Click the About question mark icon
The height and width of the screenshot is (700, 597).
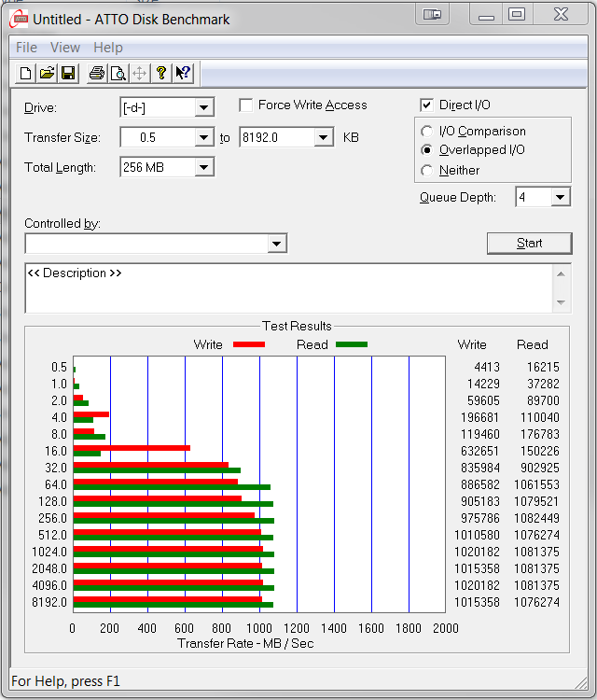point(161,74)
